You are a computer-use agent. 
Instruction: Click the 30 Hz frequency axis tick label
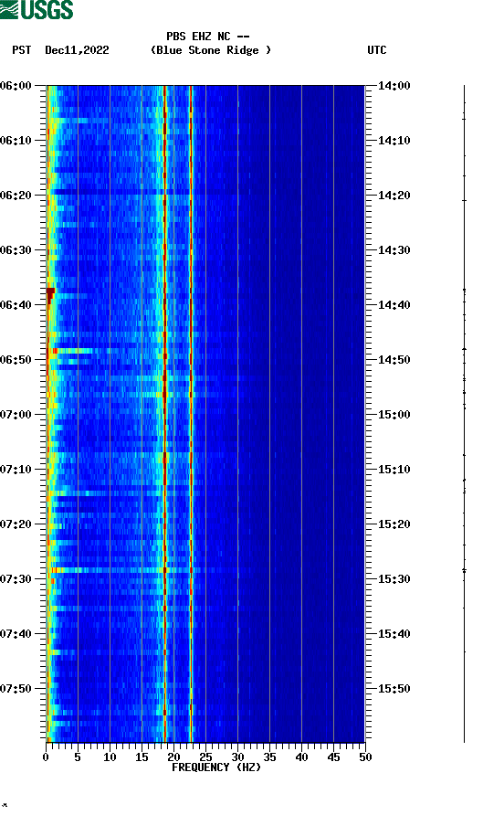[x=237, y=757]
